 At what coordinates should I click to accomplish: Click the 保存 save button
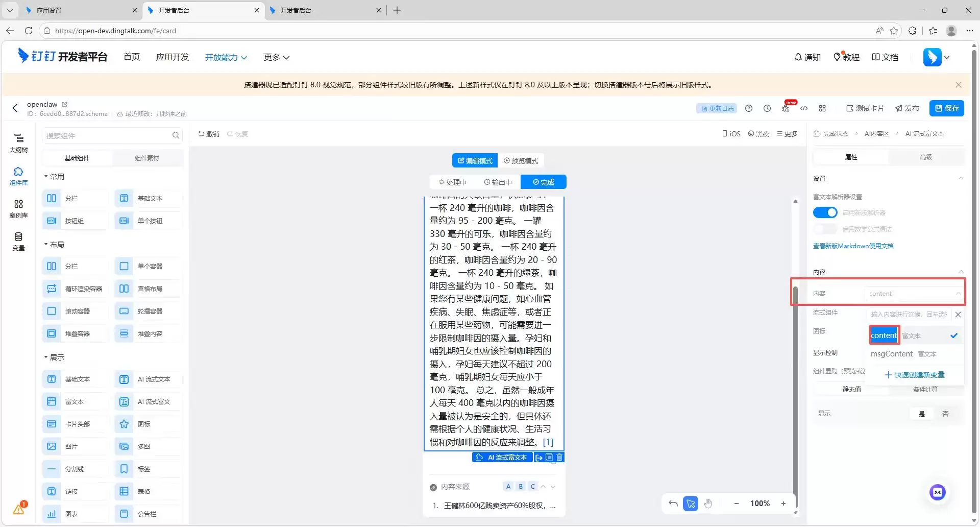[946, 108]
